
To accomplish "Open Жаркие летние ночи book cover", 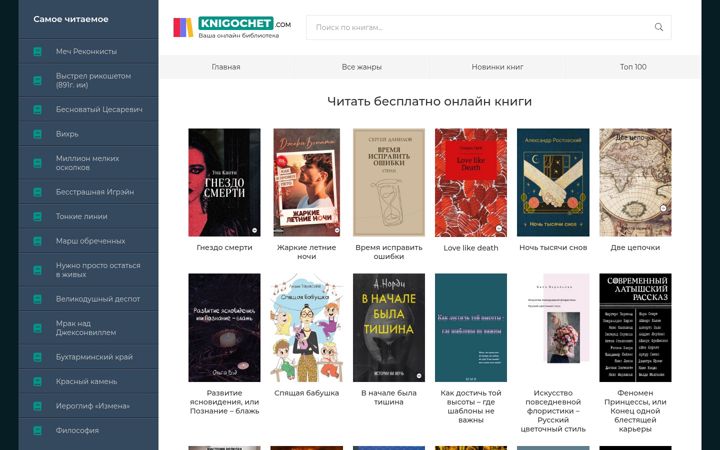I will (x=307, y=183).
